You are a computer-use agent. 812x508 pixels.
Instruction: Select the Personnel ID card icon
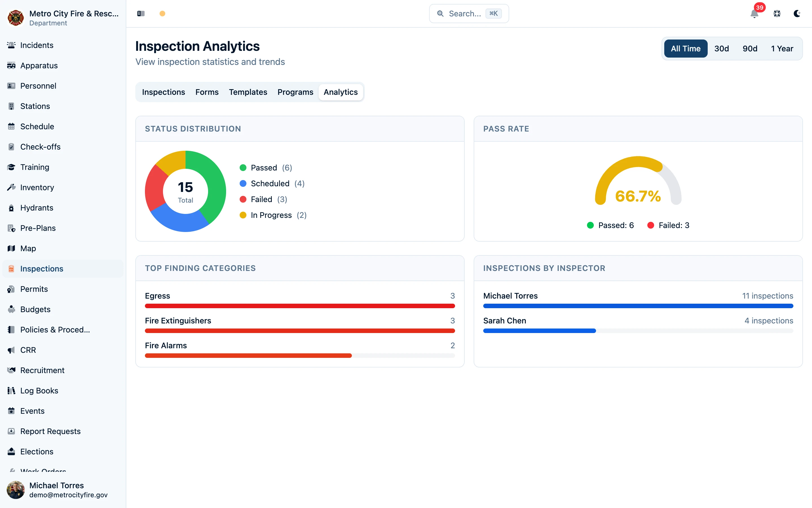tap(11, 86)
